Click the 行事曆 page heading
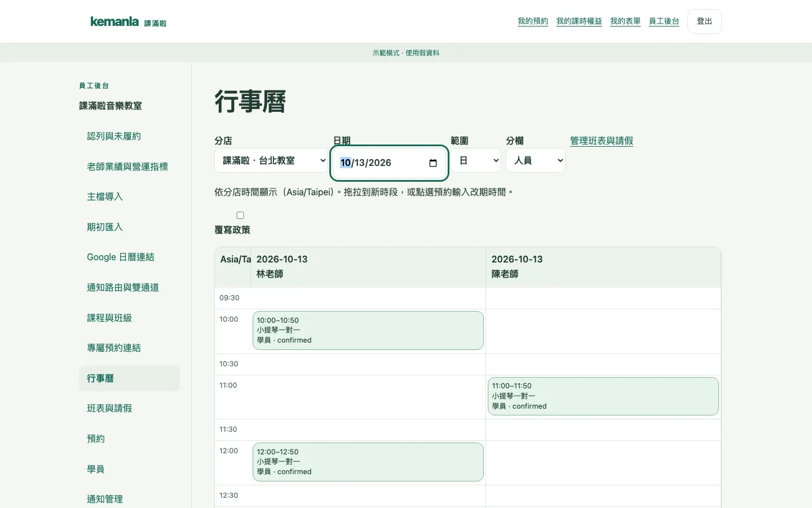 250,102
